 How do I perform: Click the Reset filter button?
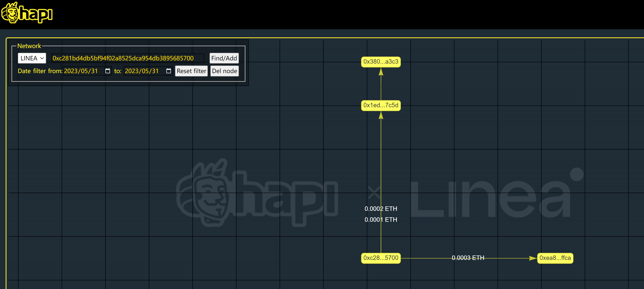coord(192,71)
